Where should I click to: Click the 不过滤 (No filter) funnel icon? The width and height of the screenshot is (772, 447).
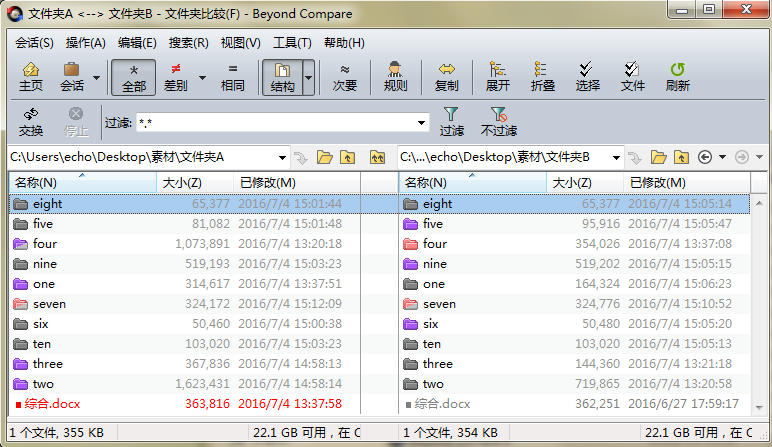point(498,122)
